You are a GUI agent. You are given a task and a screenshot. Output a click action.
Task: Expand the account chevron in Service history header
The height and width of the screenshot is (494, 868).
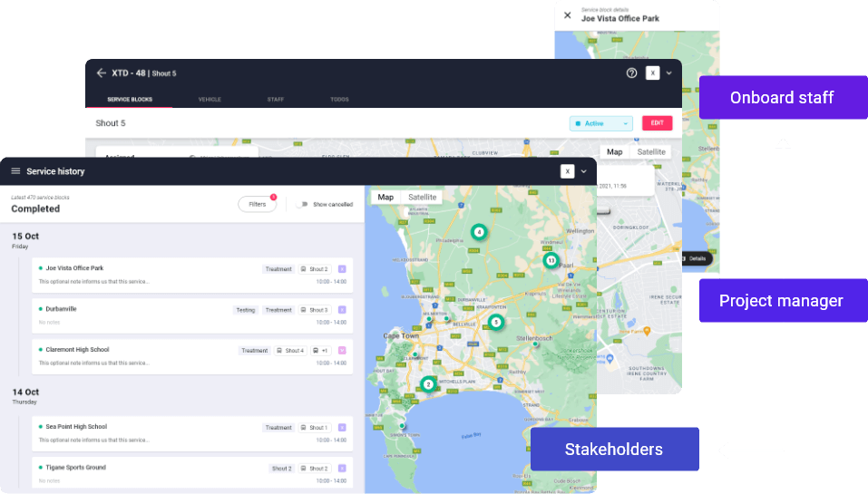pos(583,171)
